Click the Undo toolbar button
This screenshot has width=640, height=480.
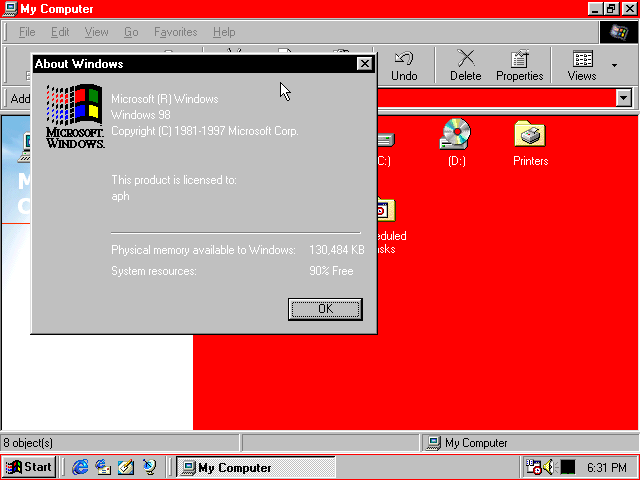[404, 65]
